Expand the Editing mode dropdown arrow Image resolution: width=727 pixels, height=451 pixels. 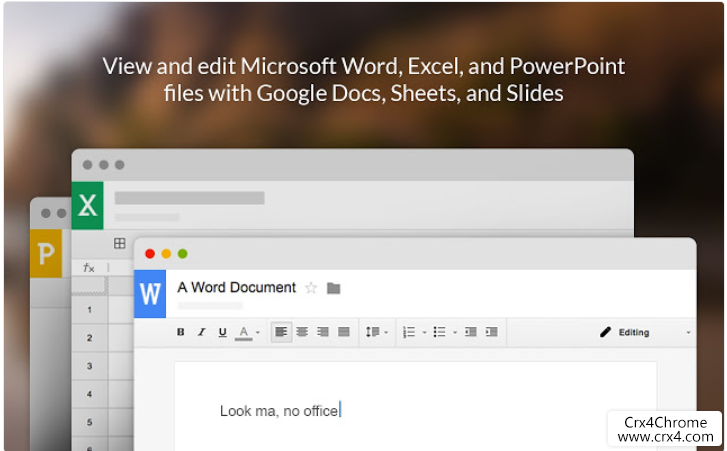(x=689, y=333)
